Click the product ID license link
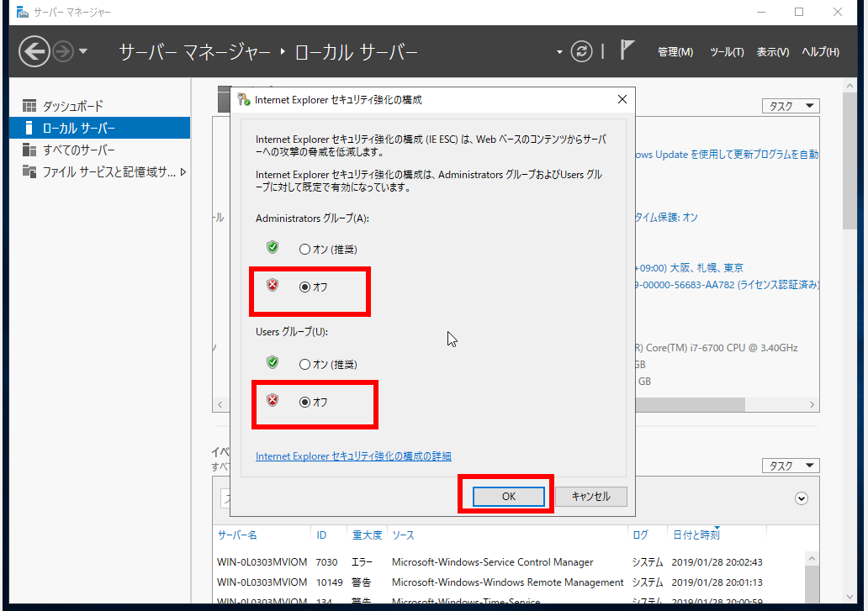The image size is (868, 611). 727,285
